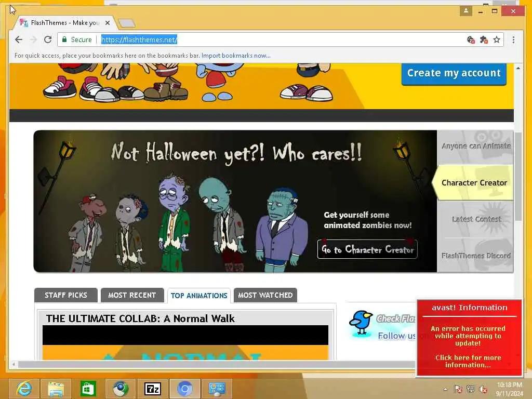Click Action Center flag tray icon
Image resolution: width=532 pixels, height=399 pixels.
458,389
